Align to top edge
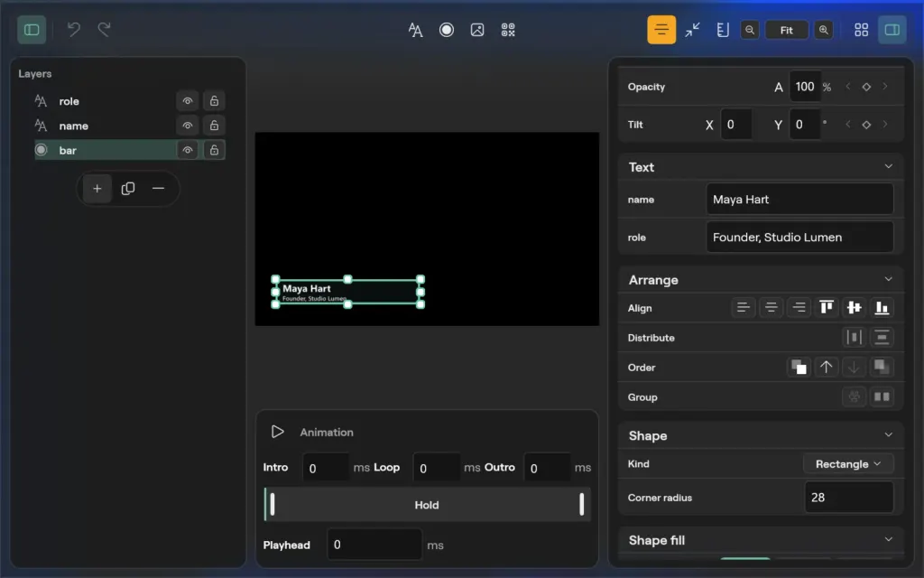 827,307
